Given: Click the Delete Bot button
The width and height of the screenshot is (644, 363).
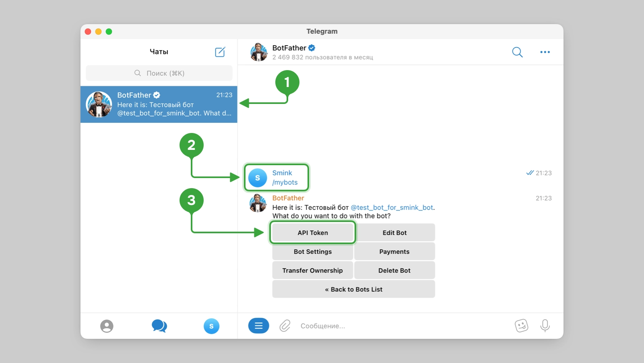Looking at the screenshot, I should [394, 270].
